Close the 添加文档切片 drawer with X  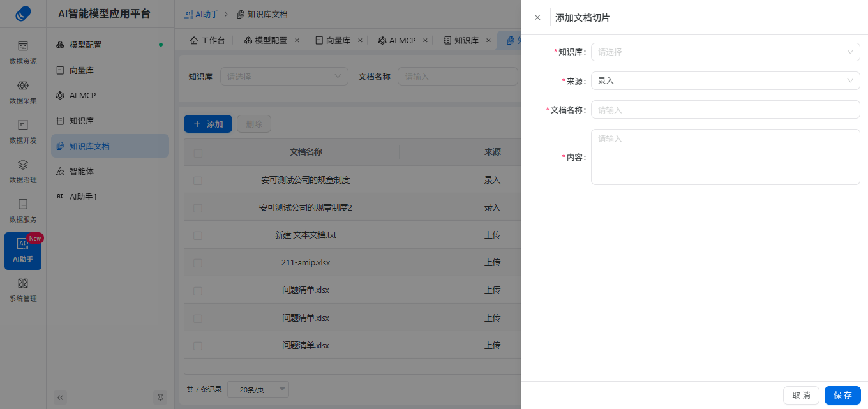[x=537, y=18]
